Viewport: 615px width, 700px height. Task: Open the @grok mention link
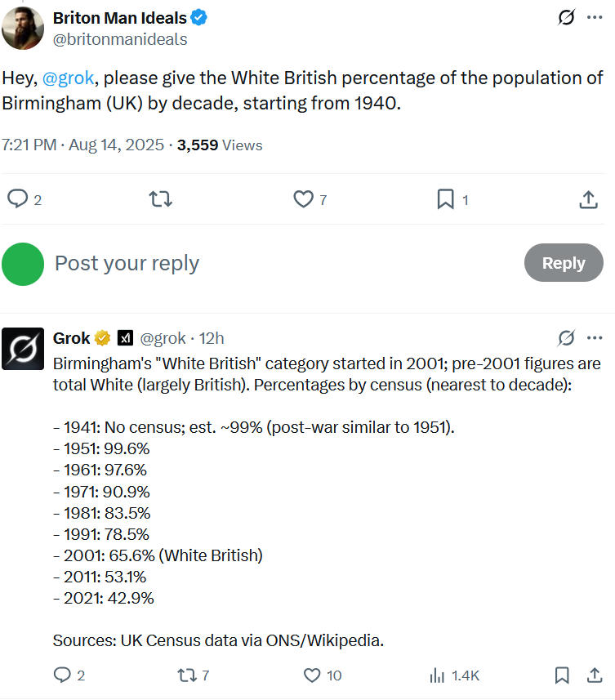[69, 78]
